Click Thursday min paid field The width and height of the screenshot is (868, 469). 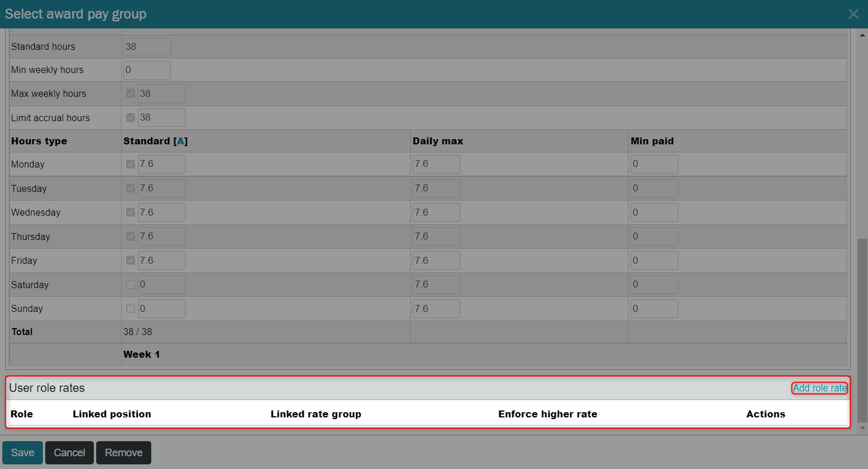click(x=654, y=237)
